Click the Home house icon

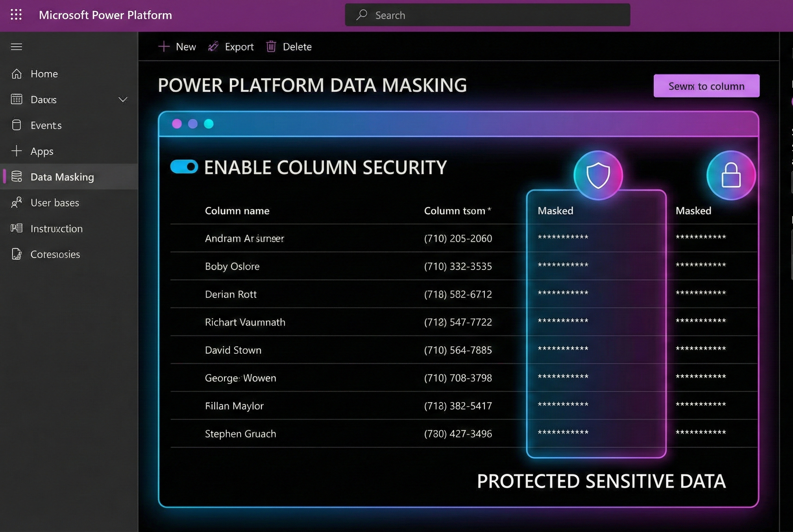click(x=16, y=74)
